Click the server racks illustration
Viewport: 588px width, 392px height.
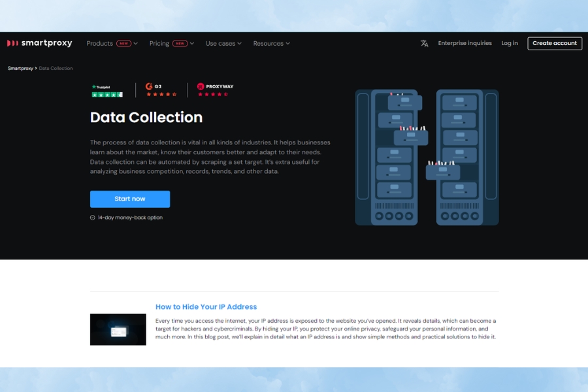coord(427,157)
